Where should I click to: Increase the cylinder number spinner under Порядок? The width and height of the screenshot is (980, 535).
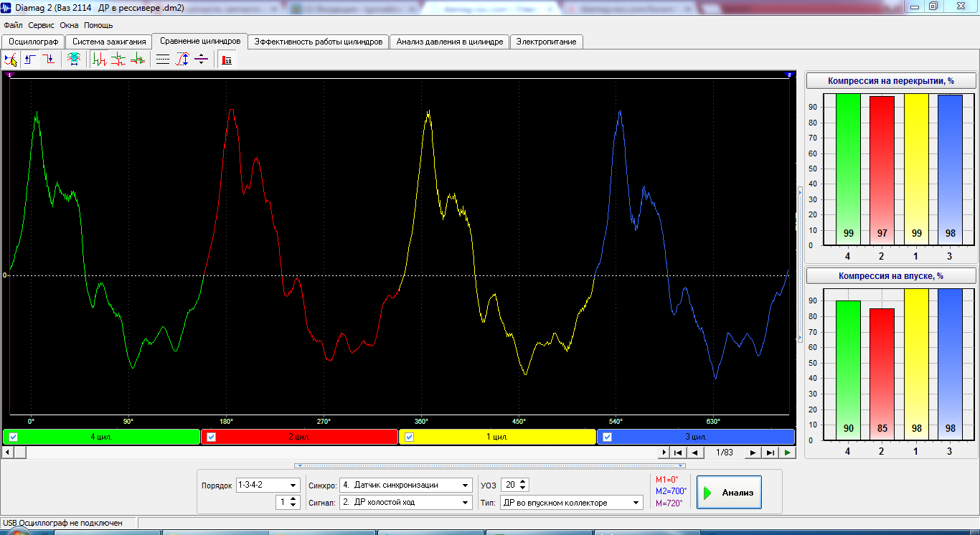pyautogui.click(x=293, y=499)
